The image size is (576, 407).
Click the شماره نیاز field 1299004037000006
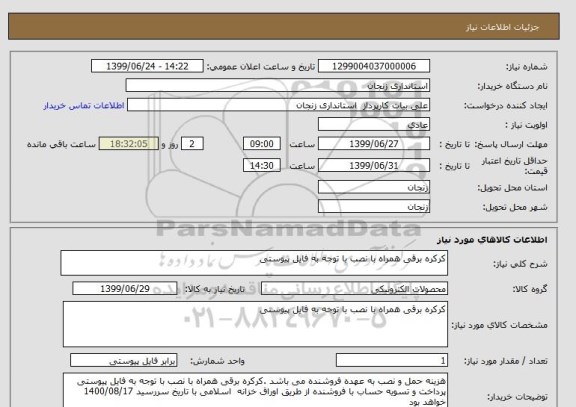(374, 66)
